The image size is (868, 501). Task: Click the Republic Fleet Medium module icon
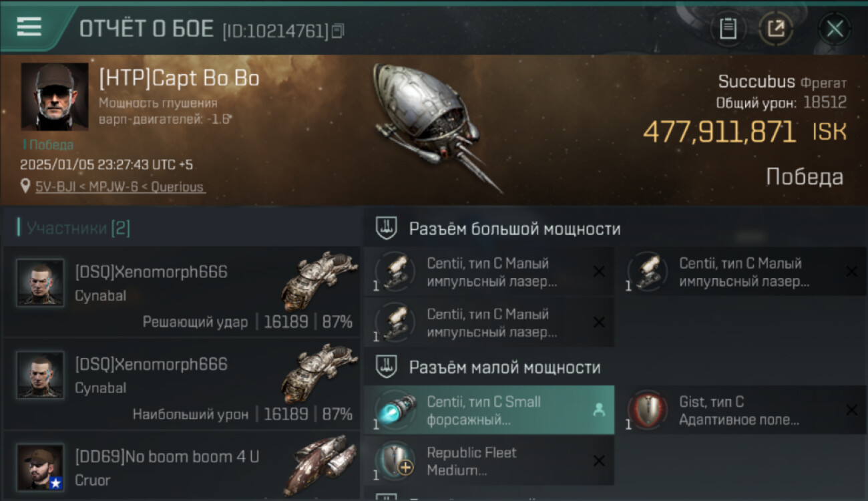click(394, 461)
